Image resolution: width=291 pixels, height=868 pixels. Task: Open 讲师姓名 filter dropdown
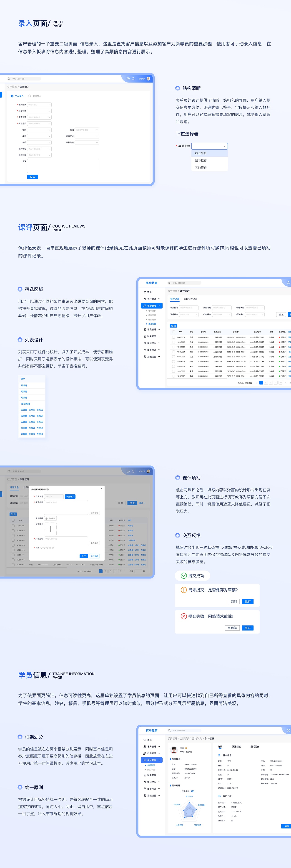[x=189, y=314]
